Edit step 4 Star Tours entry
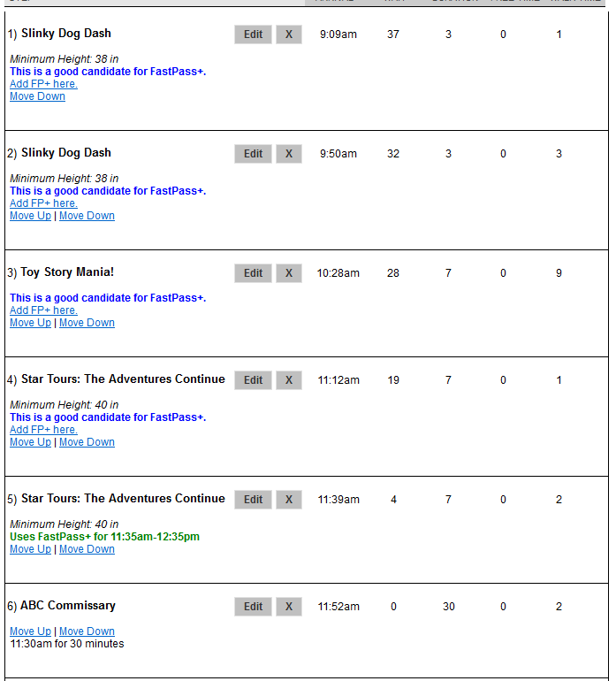The image size is (616, 681). tap(253, 380)
